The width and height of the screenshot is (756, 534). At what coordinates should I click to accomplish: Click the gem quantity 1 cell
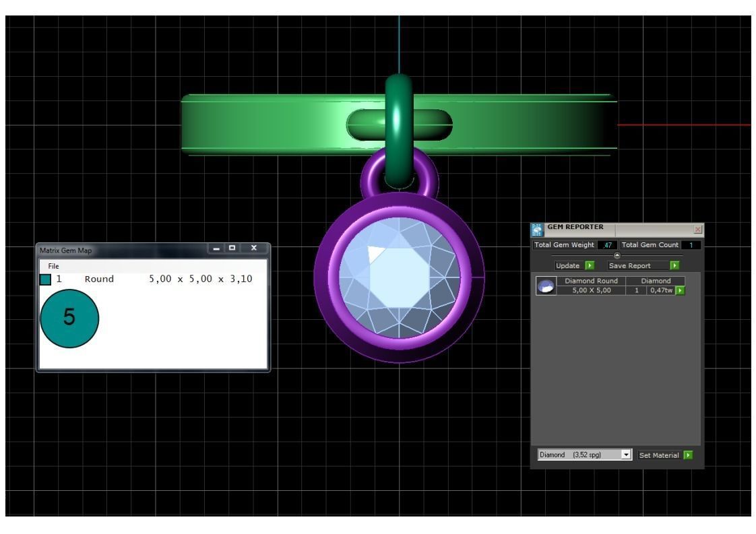637,290
